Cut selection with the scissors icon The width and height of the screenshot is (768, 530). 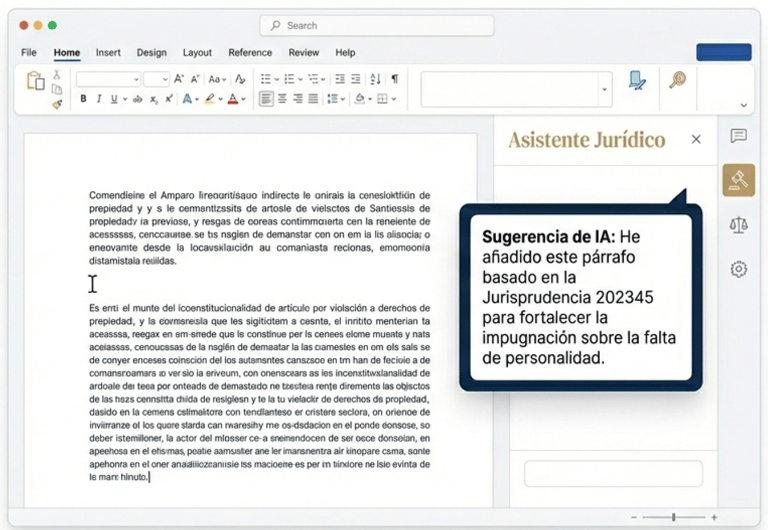[57, 74]
